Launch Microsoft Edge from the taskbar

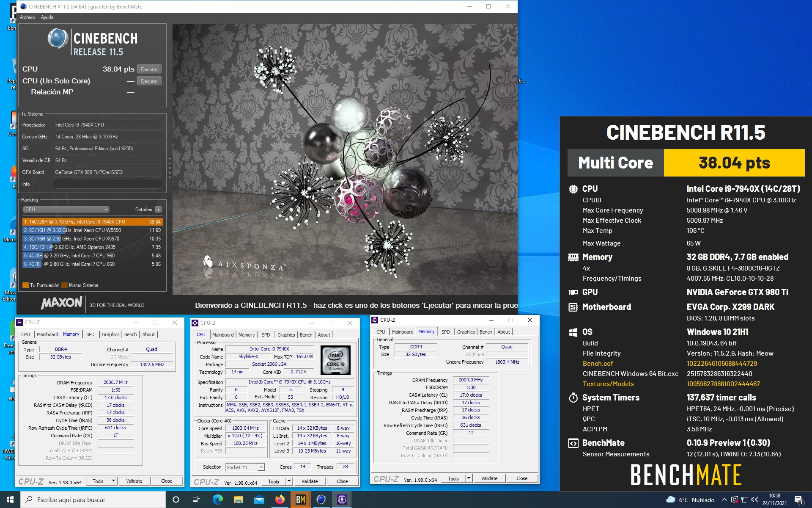217,500
